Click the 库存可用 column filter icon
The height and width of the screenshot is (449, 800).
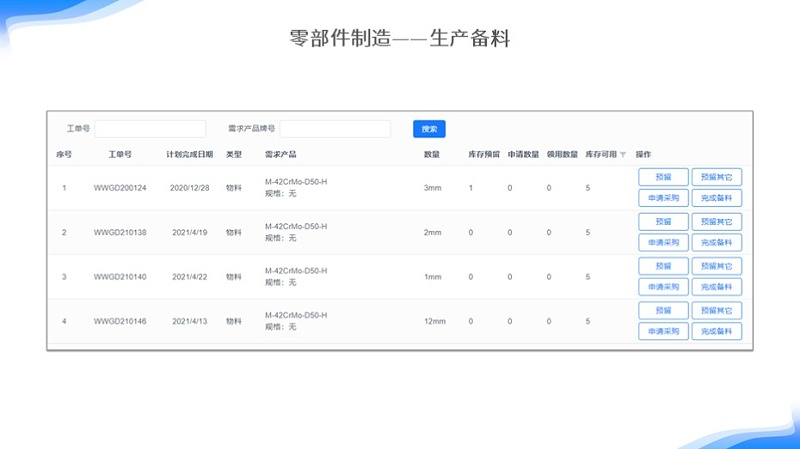point(623,155)
